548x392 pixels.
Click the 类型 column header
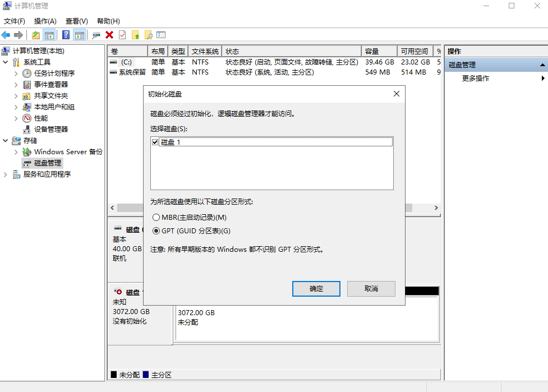178,52
